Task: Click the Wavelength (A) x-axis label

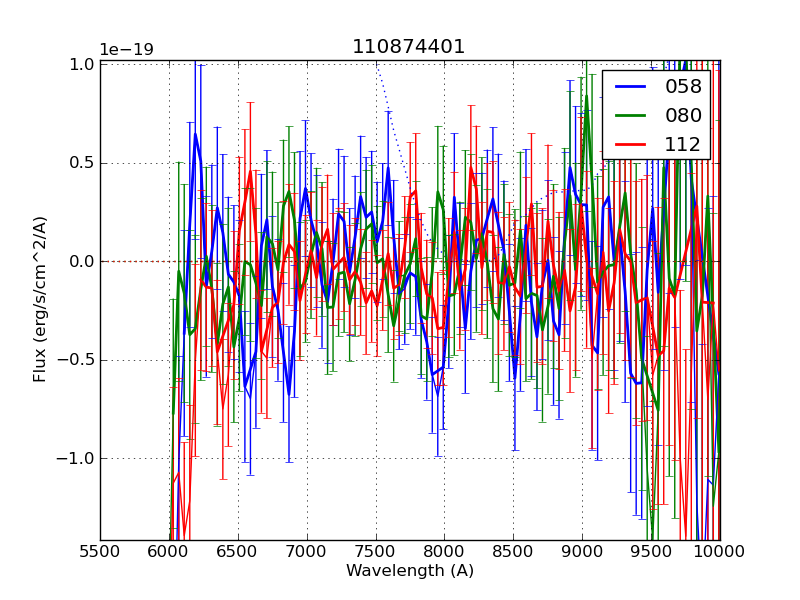Action: click(x=410, y=571)
